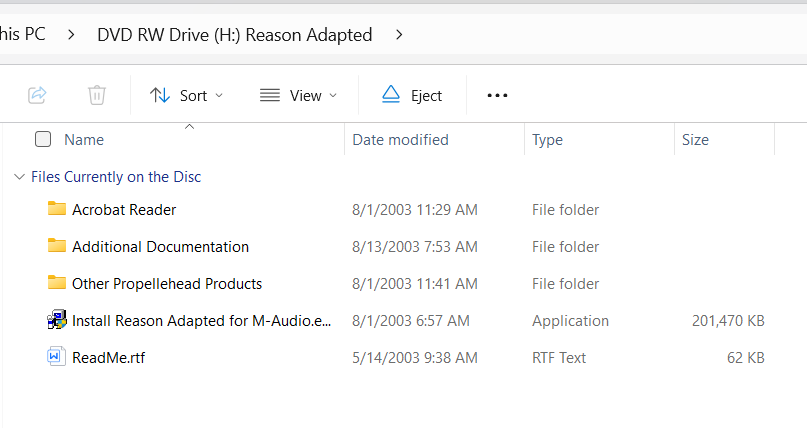Click the DVD RW Drive (H:) Reason Adapted breadcrumb
Image resolution: width=807 pixels, height=428 pixels.
235,35
